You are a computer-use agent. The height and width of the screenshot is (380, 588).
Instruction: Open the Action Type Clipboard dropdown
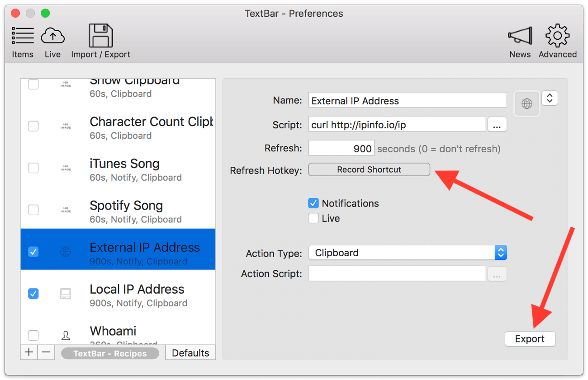click(408, 253)
